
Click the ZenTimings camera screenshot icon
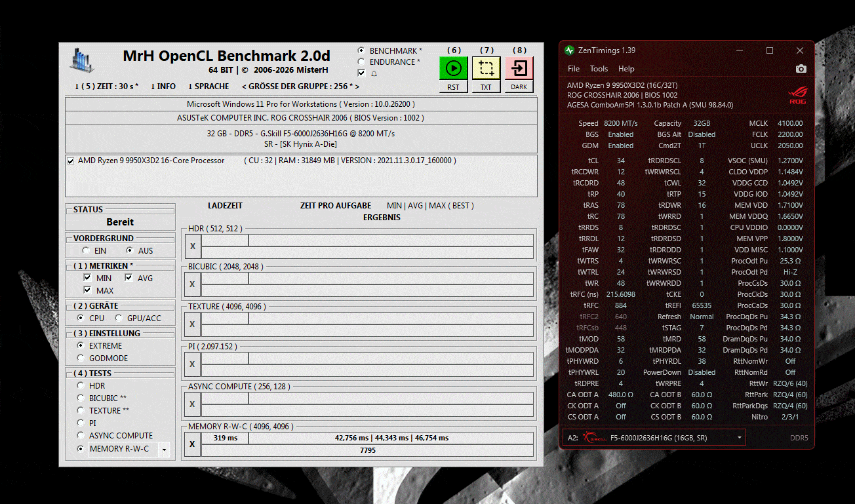tap(801, 69)
